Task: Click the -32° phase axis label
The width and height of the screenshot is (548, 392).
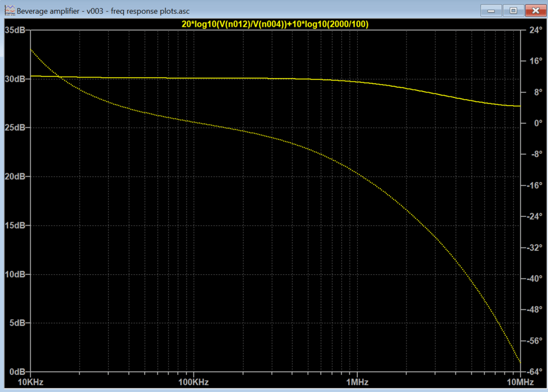Action: point(535,247)
